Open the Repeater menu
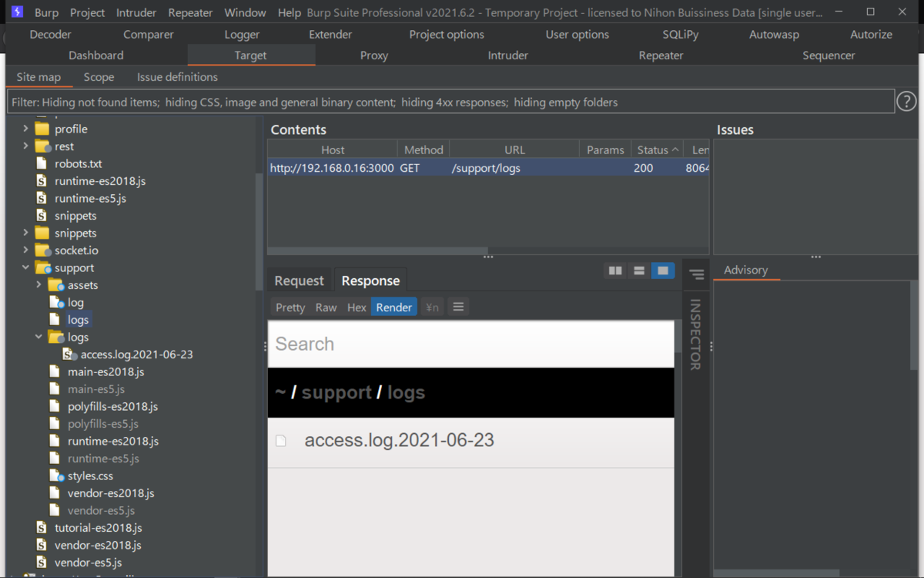The width and height of the screenshot is (924, 578). [190, 12]
